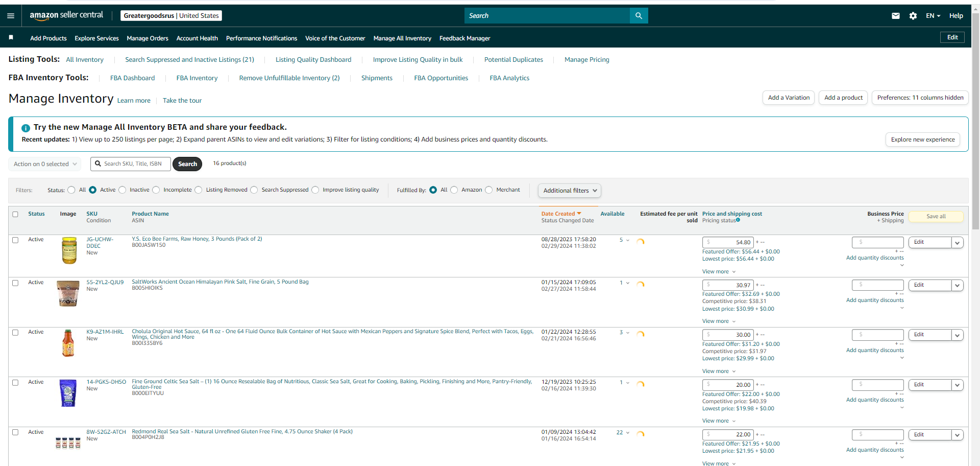The width and height of the screenshot is (980, 466).
Task: Expand available quantity 22 chevron
Action: click(628, 433)
